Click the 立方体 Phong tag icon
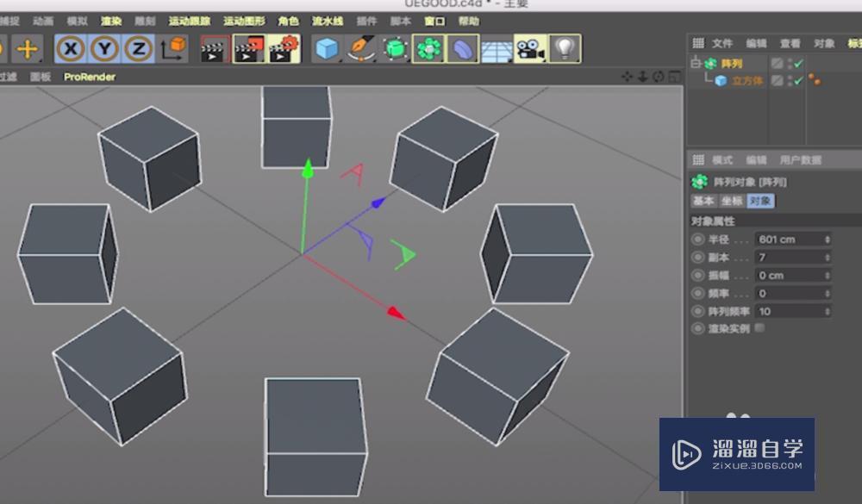Image resolution: width=862 pixels, height=504 pixels. click(815, 81)
